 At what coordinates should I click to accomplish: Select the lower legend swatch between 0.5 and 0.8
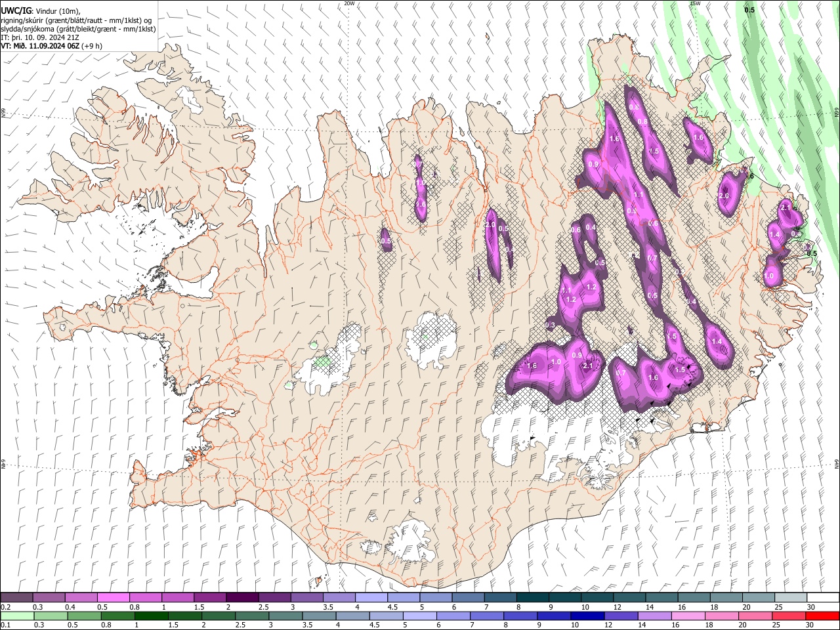point(84,616)
